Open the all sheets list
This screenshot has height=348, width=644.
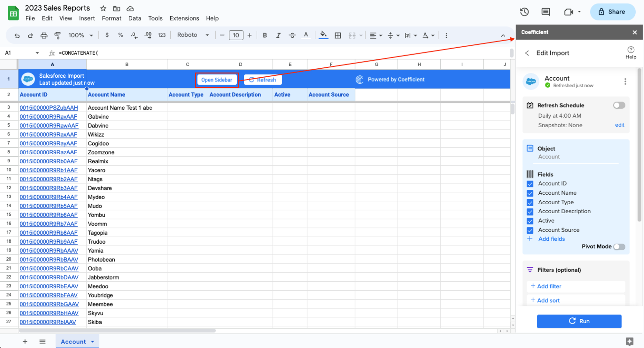(x=42, y=342)
